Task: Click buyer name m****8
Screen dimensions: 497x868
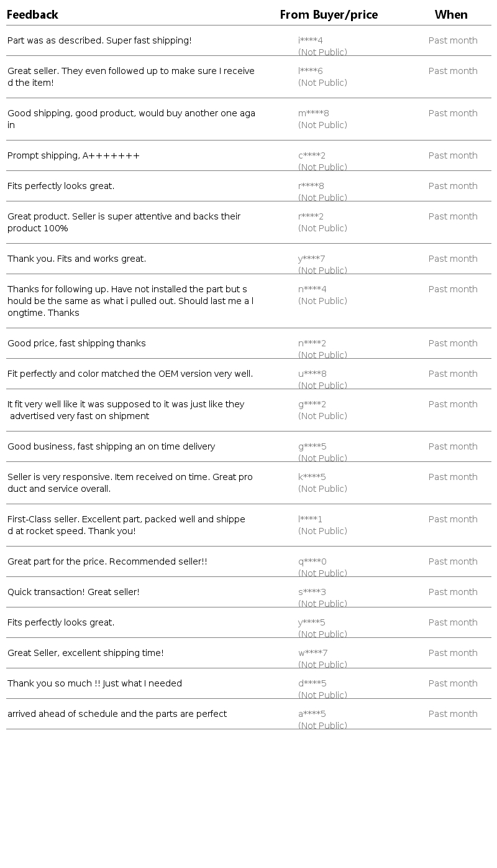Action: point(314,113)
